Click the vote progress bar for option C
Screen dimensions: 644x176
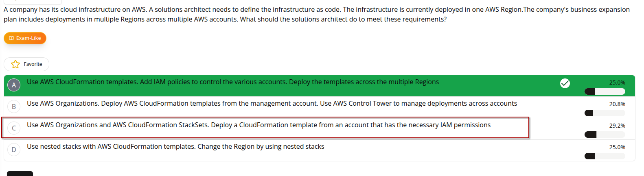click(605, 135)
